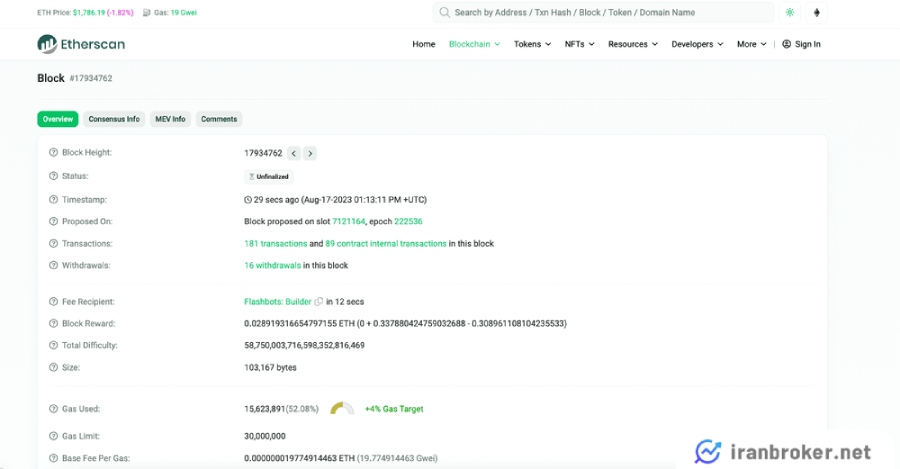Go to Home in navigation
This screenshot has height=469, width=900.
424,44
